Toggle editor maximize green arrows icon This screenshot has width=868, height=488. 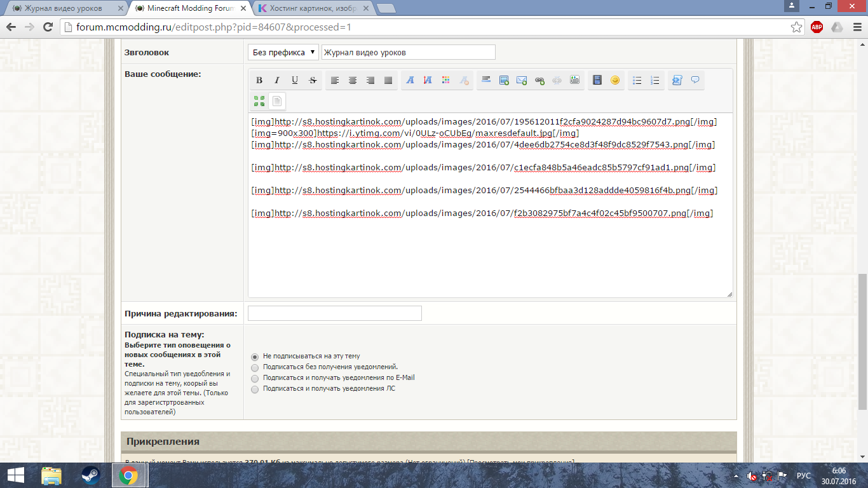(259, 100)
